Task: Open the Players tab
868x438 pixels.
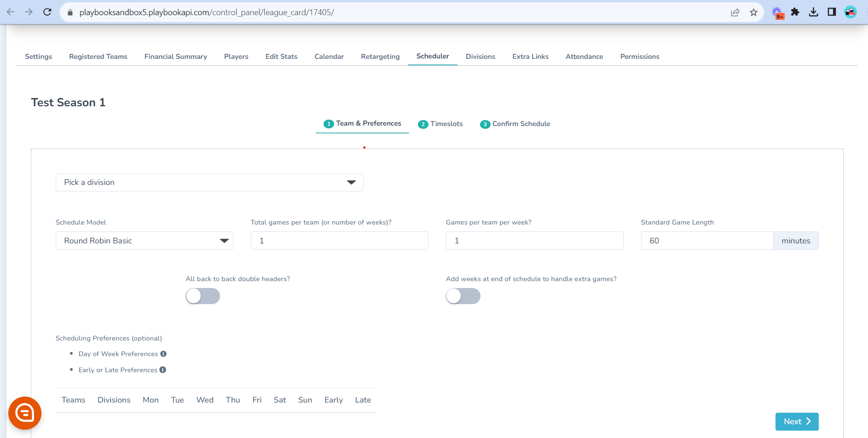Action: (236, 57)
